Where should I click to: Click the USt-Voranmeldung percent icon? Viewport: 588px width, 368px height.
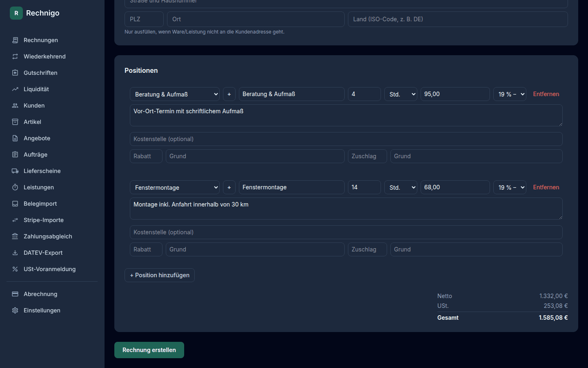click(x=15, y=269)
